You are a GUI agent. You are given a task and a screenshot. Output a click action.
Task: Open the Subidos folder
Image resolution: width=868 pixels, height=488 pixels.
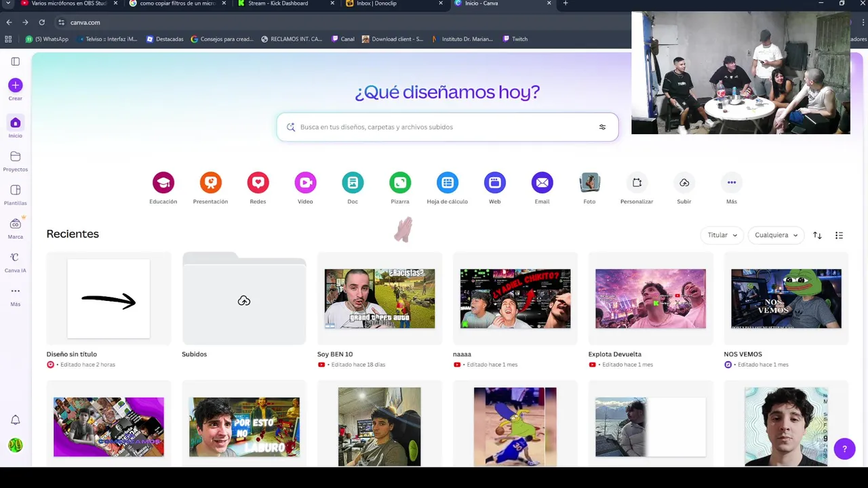244,298
